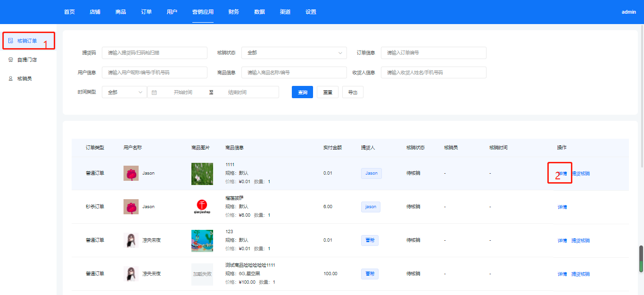Click the 核销订单 sidebar icon
The height and width of the screenshot is (295, 644).
pyautogui.click(x=10, y=41)
